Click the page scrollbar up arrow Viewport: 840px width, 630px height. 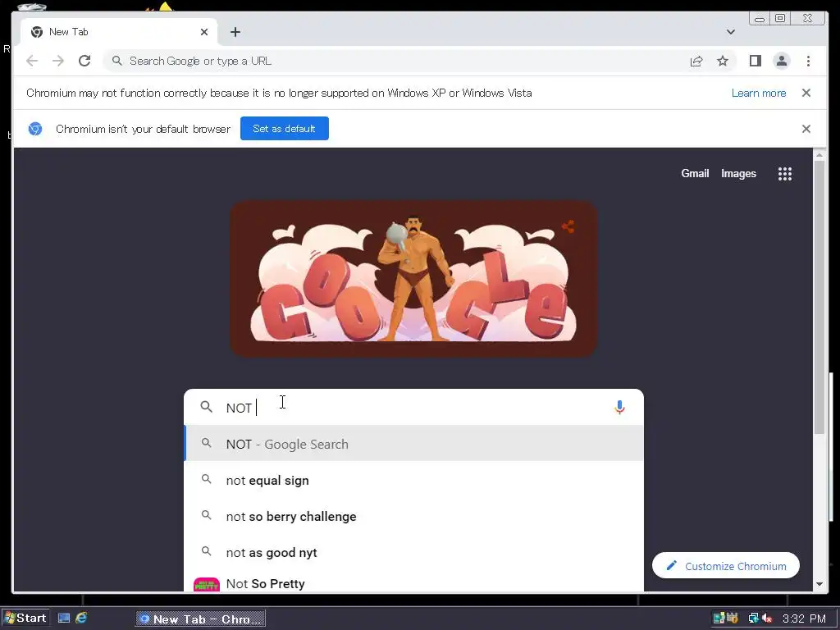click(819, 155)
